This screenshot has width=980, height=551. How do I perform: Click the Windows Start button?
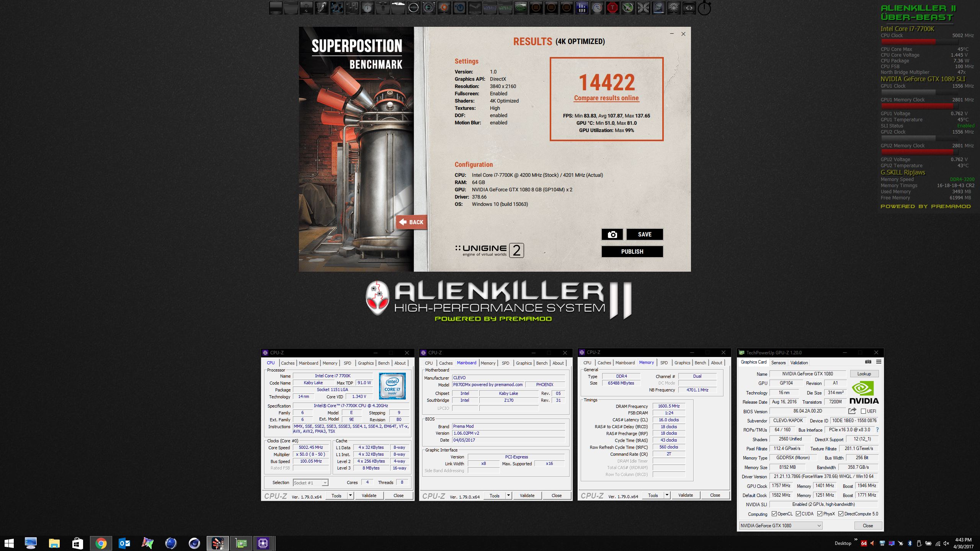8,543
